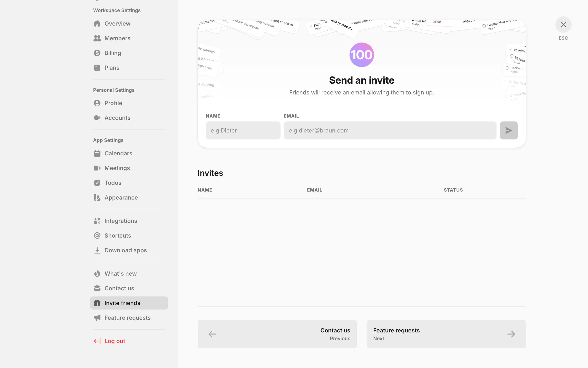Click the Appearance paint icon
588x368 pixels.
click(97, 197)
